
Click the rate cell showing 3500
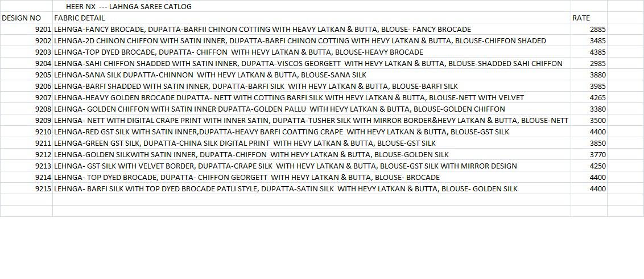tap(597, 121)
